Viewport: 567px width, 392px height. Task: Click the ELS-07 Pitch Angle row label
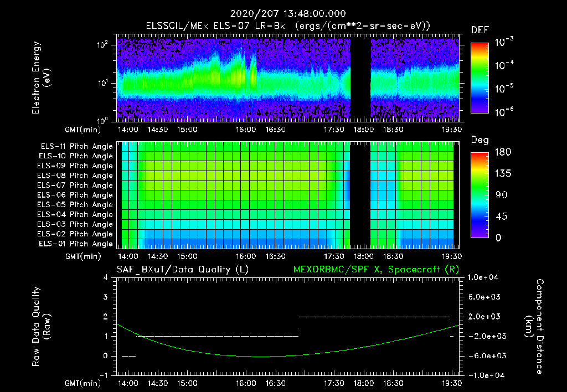(75, 185)
